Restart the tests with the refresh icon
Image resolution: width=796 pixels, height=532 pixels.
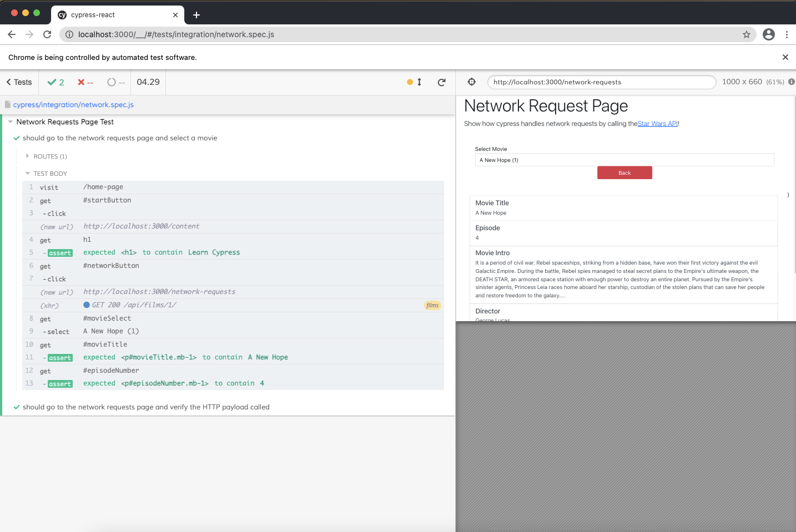(x=441, y=82)
